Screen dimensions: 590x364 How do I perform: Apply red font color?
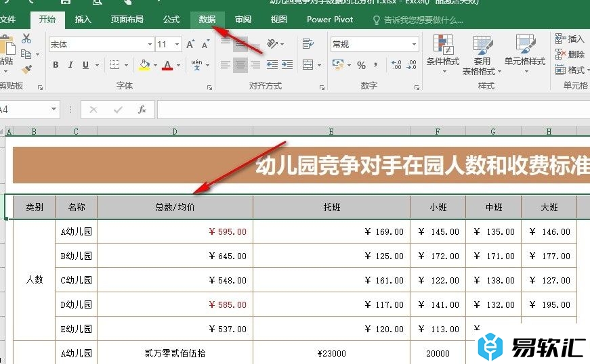(167, 65)
